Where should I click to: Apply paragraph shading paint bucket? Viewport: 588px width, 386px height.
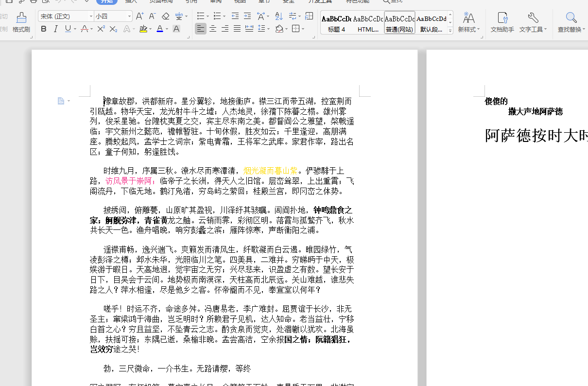(x=279, y=29)
